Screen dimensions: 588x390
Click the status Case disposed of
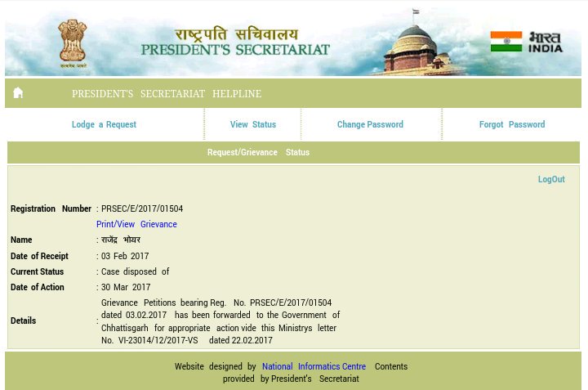(x=135, y=271)
